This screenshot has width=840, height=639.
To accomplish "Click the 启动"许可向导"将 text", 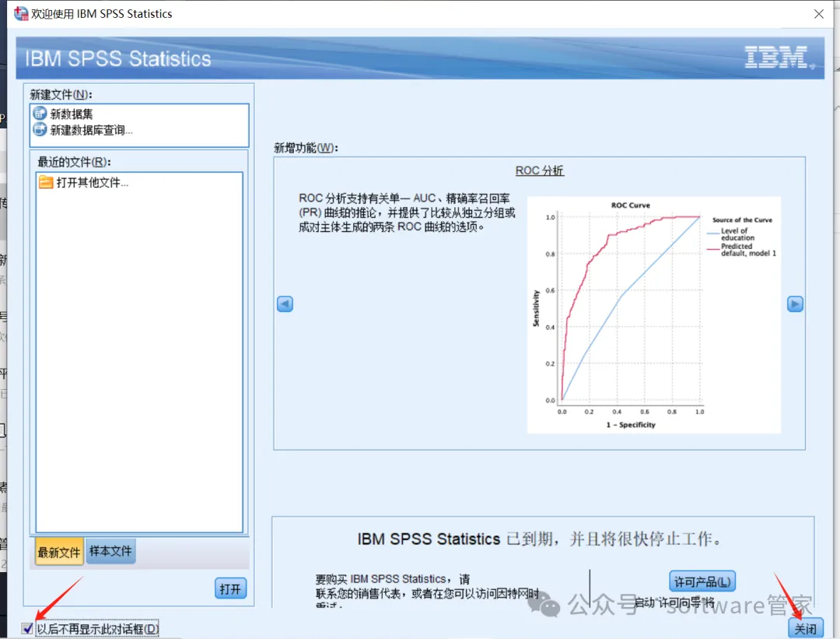I will point(674,602).
